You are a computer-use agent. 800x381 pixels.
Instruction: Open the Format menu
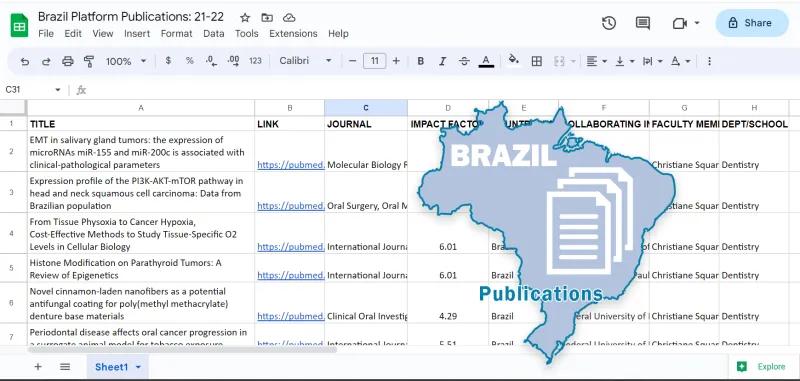point(177,34)
